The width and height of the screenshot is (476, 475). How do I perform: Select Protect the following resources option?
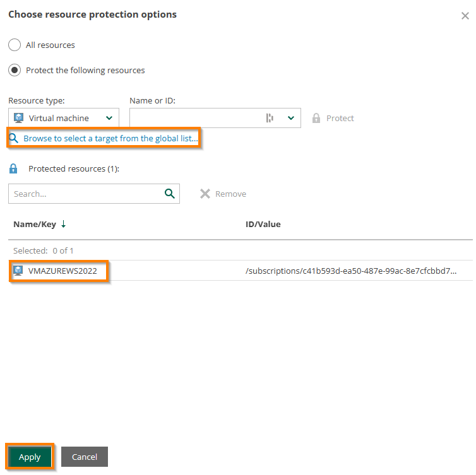pos(15,70)
